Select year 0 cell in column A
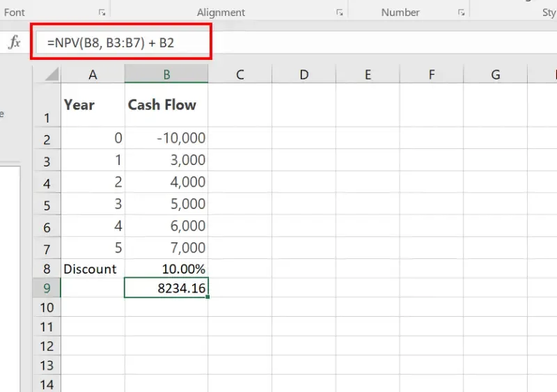 point(93,138)
